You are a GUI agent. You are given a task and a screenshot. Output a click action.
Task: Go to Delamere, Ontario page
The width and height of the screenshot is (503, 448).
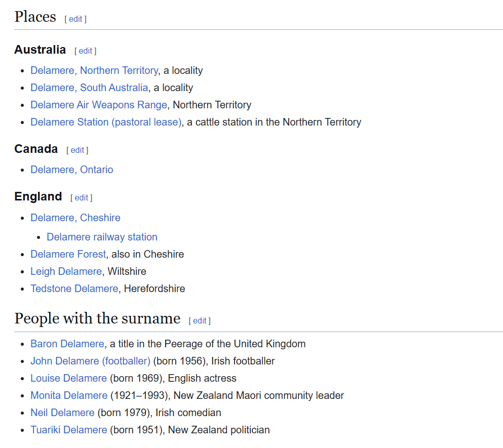coord(71,170)
